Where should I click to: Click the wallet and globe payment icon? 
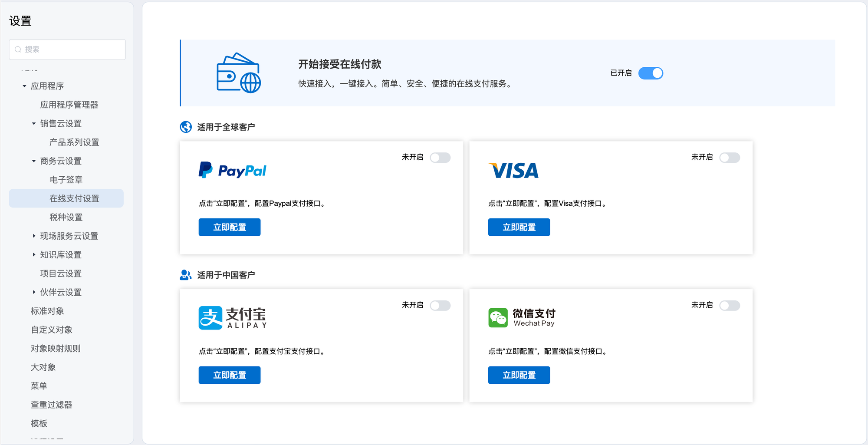point(238,73)
